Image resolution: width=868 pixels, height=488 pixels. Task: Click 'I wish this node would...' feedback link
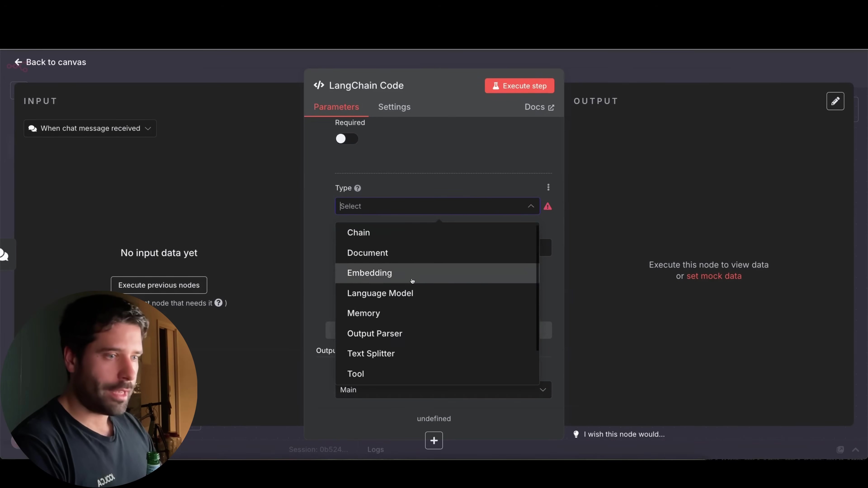(x=624, y=434)
